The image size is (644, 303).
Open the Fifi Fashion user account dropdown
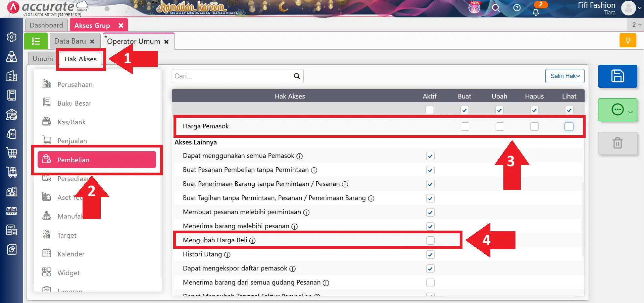(x=631, y=8)
